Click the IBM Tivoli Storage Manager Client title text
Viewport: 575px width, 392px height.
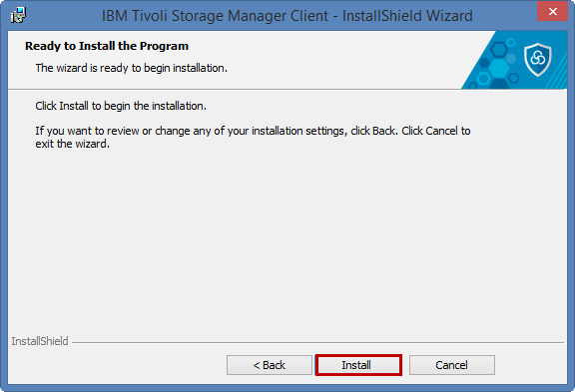tap(215, 16)
